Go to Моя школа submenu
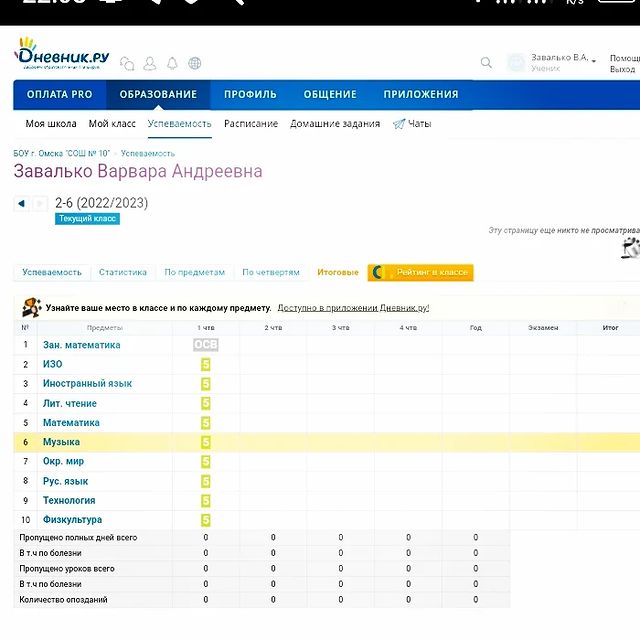Screen dimensions: 640x640 coord(51,124)
